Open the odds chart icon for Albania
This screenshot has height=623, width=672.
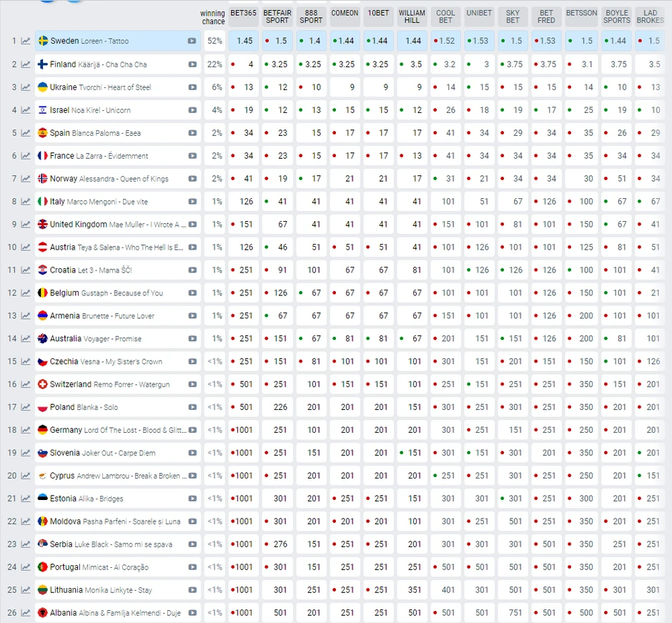pos(26,613)
